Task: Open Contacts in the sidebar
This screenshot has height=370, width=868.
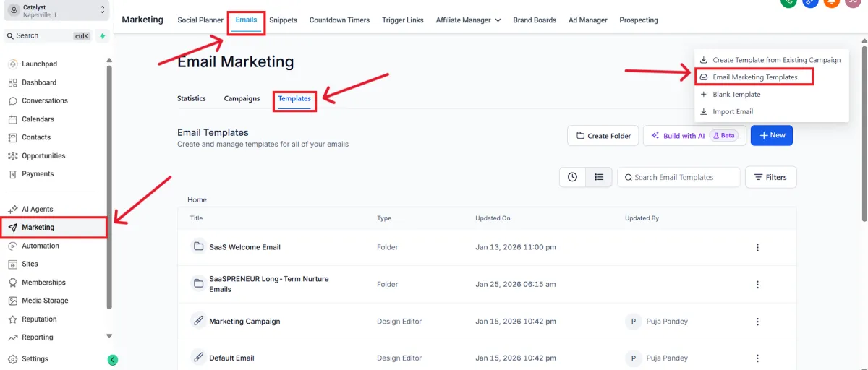Action: [x=36, y=137]
